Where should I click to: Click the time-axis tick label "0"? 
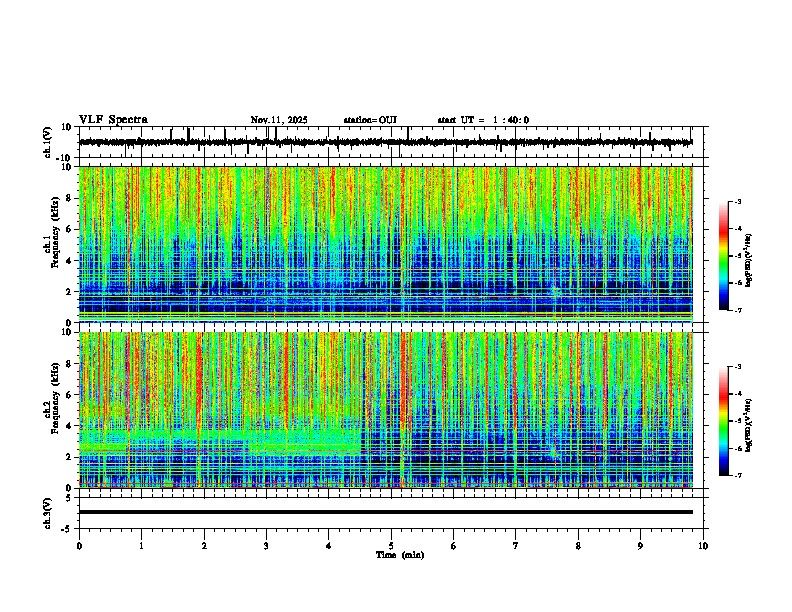pyautogui.click(x=79, y=546)
